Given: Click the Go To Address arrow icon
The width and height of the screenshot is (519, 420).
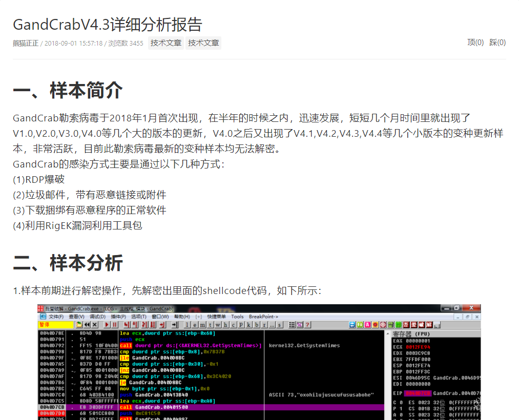Looking at the screenshot, I should pos(175,325).
